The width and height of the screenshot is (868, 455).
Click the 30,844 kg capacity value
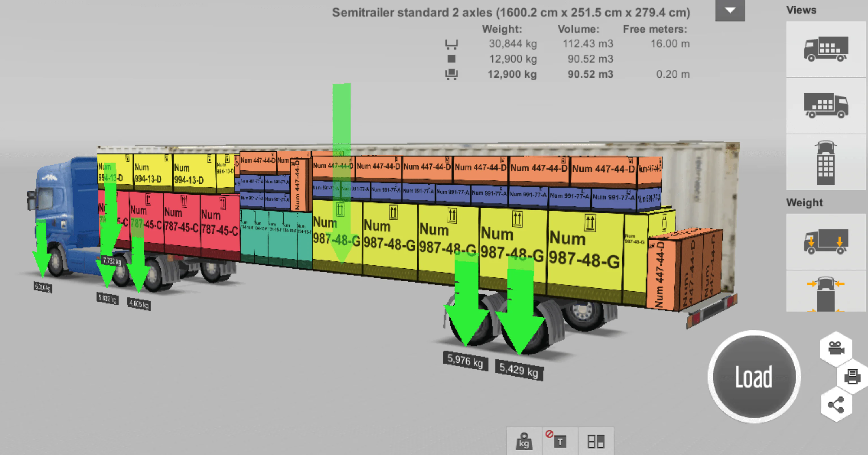[513, 44]
